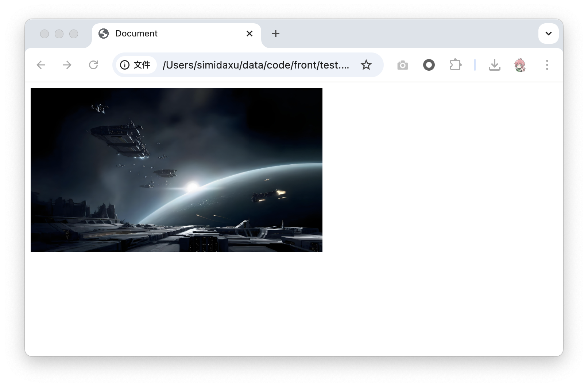Open a new tab with the plus button

coord(276,34)
